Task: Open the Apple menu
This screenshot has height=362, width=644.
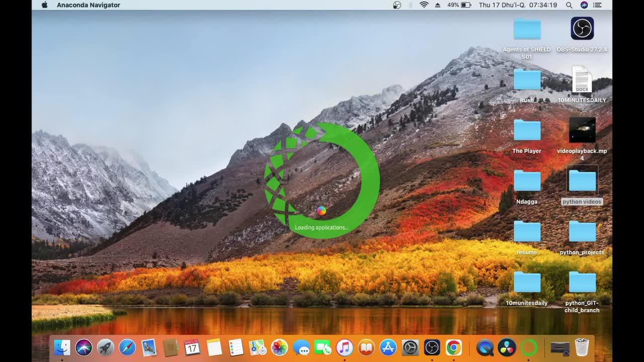Action: 44,5
